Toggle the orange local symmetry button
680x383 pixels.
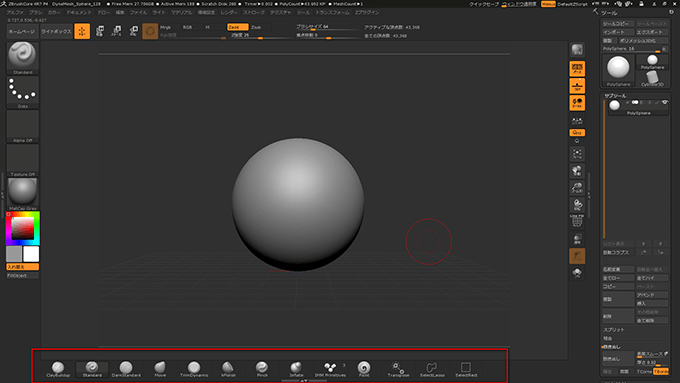tap(577, 103)
